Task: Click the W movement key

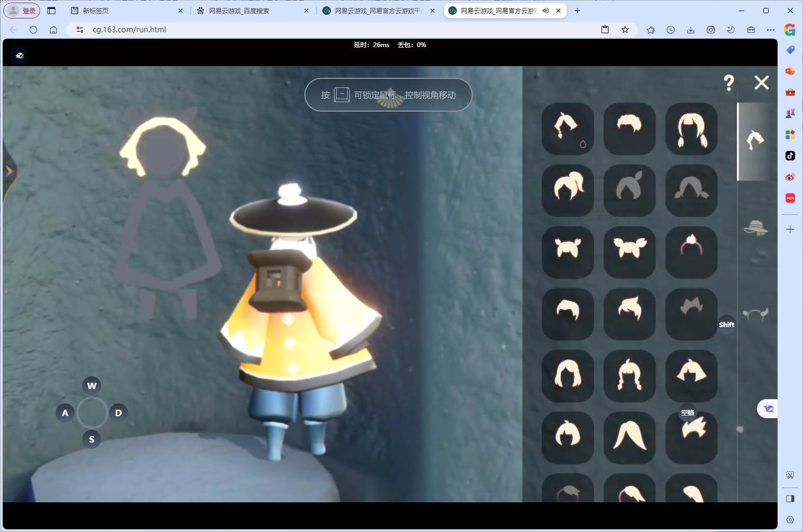Action: [92, 386]
